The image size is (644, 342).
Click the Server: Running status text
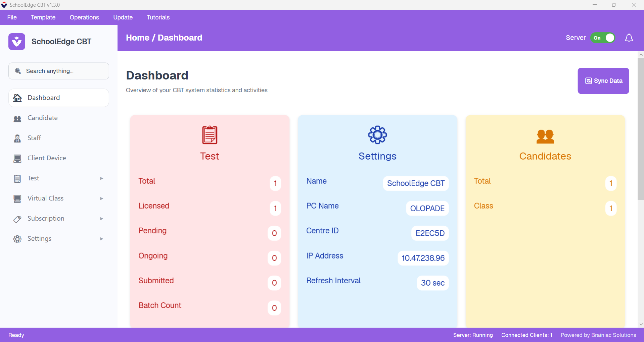coord(473,335)
